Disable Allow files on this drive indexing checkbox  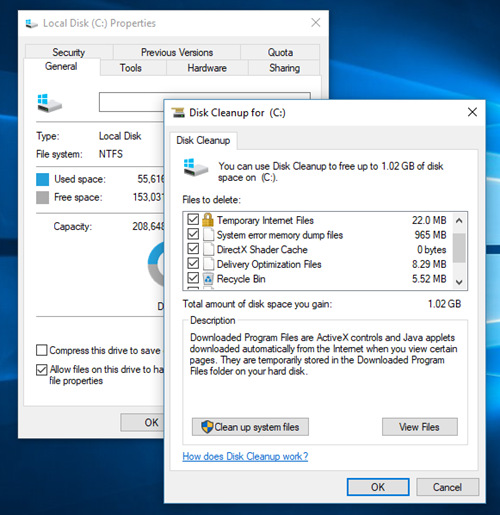tap(42, 370)
